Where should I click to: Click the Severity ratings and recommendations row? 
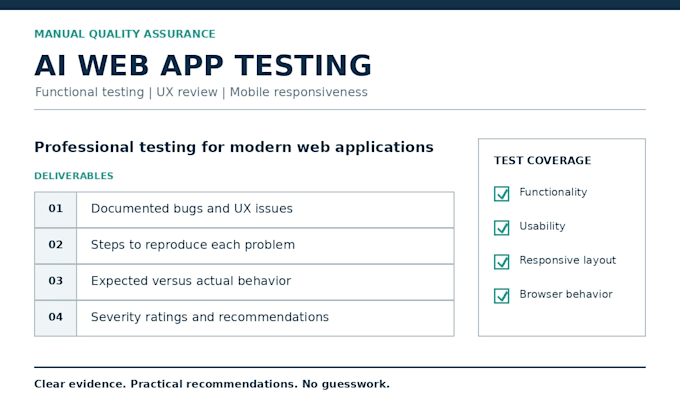[244, 318]
